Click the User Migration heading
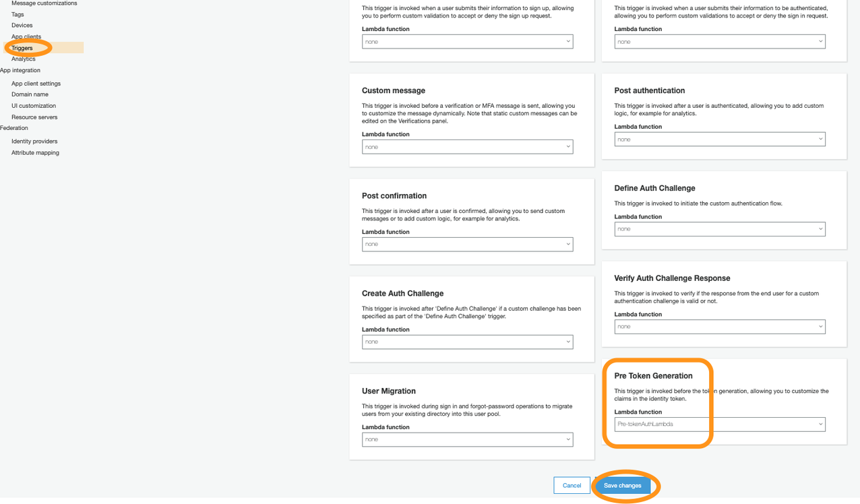The image size is (860, 504). point(389,391)
